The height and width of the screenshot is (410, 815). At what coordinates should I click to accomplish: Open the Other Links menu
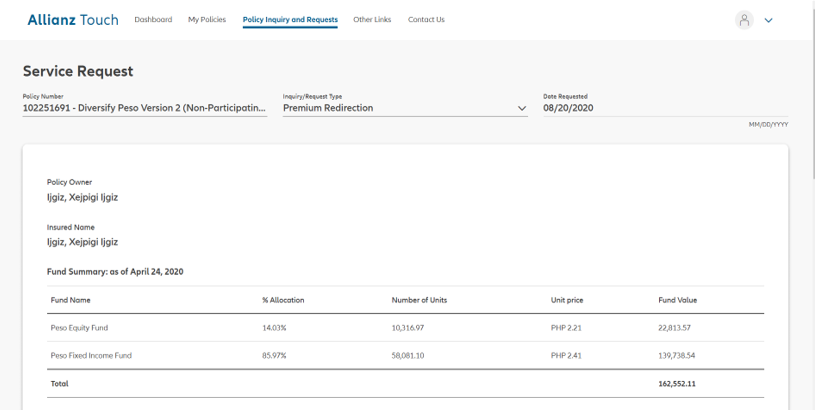click(372, 20)
